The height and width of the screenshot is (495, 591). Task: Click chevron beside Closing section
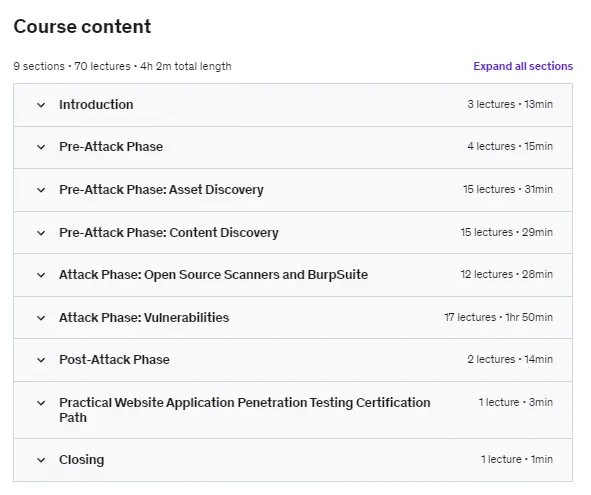[41, 460]
